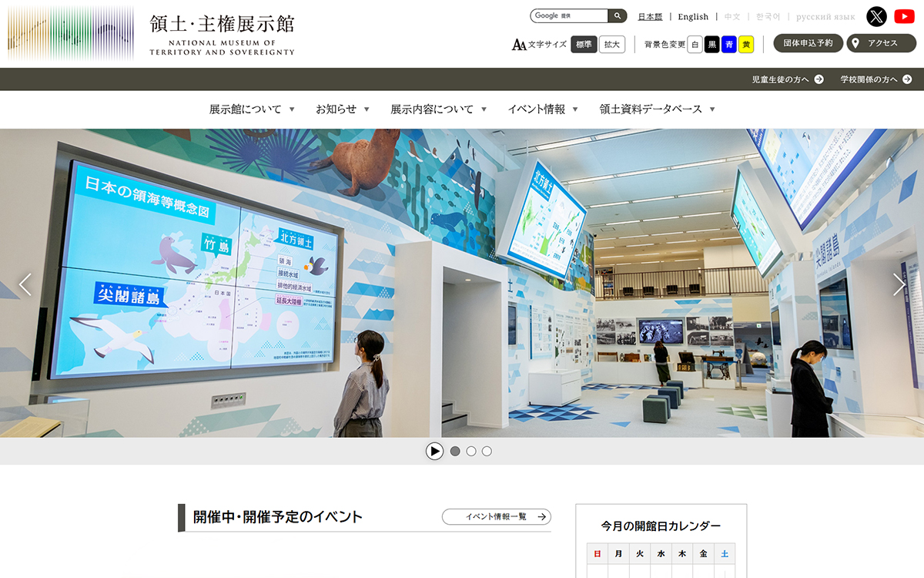Switch language to English
Viewport: 924px width, 578px height.
point(693,17)
